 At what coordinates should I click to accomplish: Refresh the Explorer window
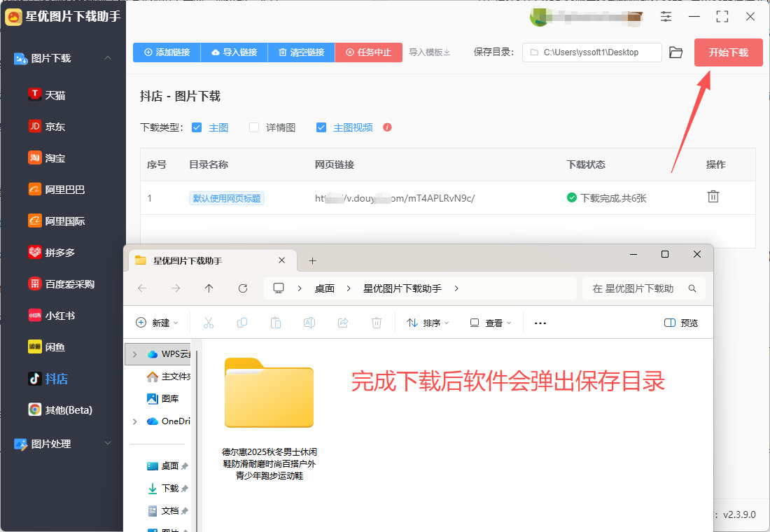click(x=243, y=288)
